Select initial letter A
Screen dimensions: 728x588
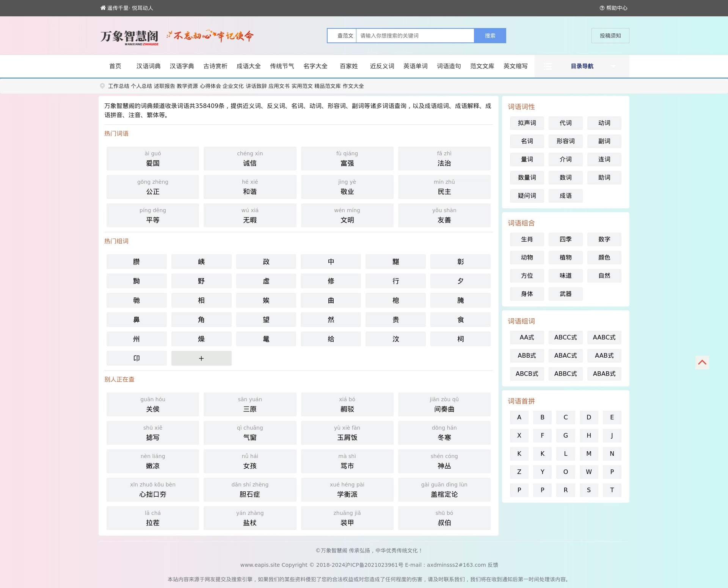click(519, 417)
